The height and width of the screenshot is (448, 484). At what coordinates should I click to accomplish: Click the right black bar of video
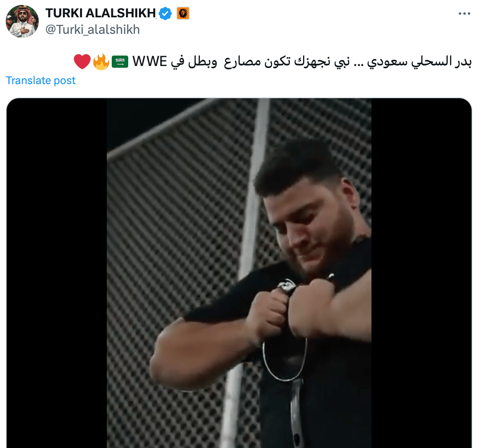422,273
